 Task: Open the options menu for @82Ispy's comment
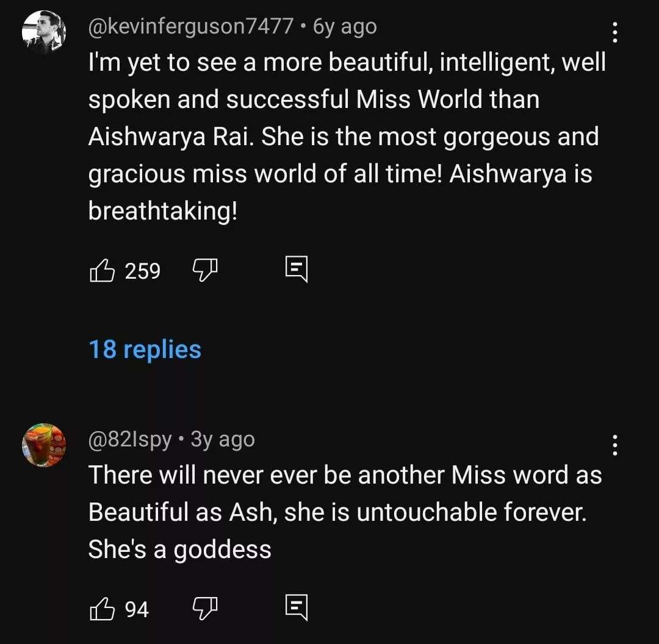[614, 445]
